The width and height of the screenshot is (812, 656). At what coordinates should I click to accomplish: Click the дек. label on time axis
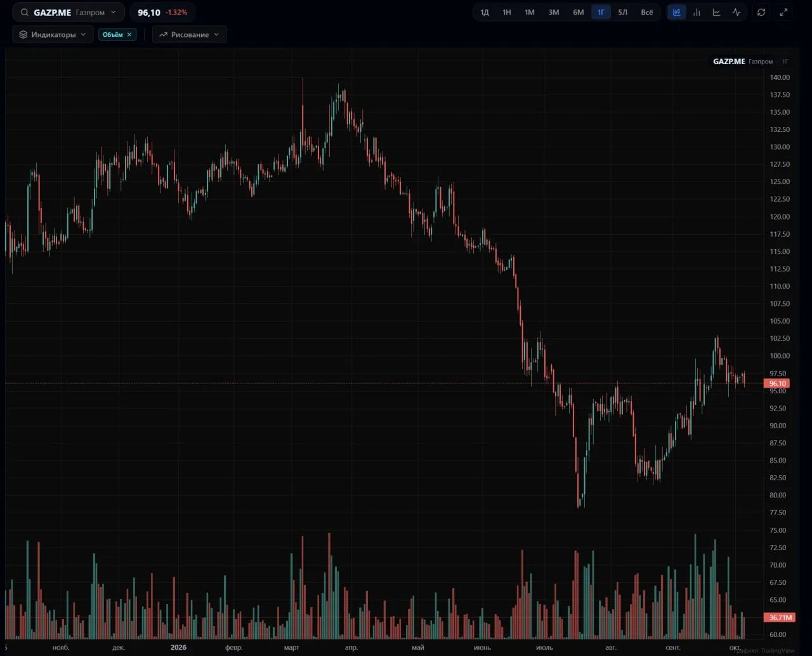coord(119,647)
